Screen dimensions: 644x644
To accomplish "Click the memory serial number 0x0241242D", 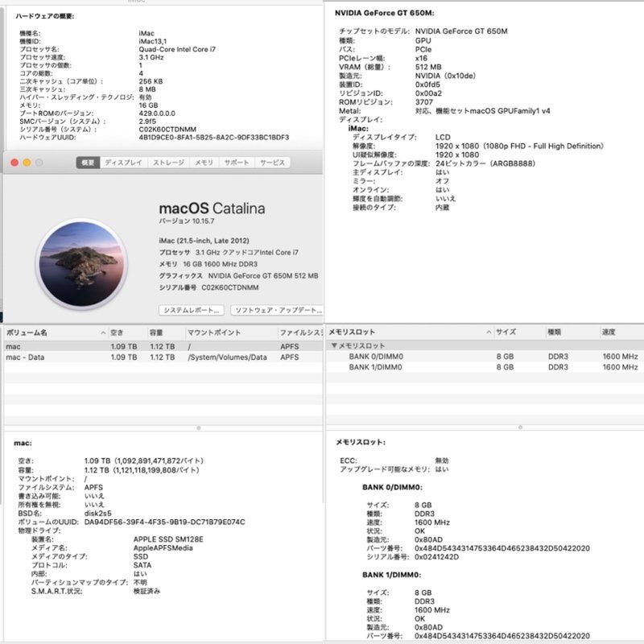I will [x=436, y=557].
